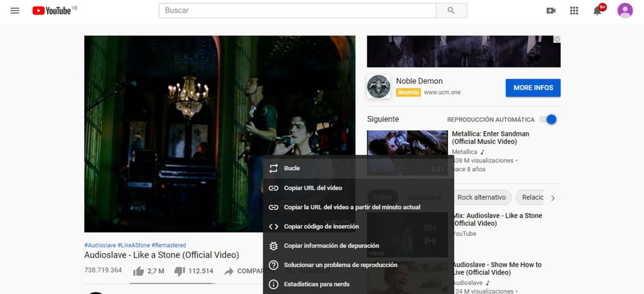Click inside the Buscar search field
644x294 pixels.
coord(297,10)
